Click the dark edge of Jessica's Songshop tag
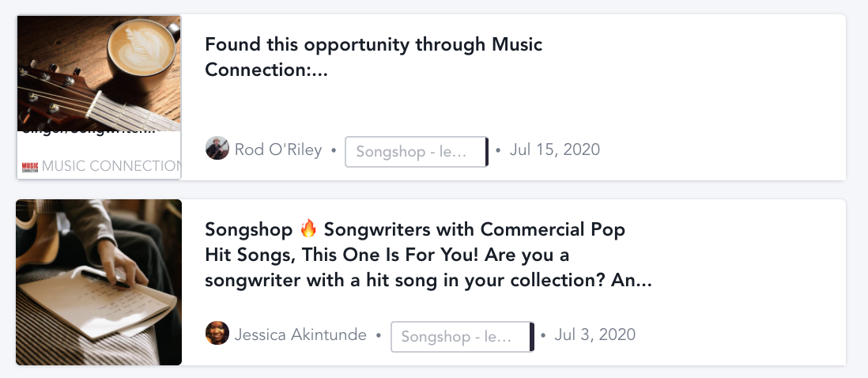The image size is (868, 378). tap(532, 337)
